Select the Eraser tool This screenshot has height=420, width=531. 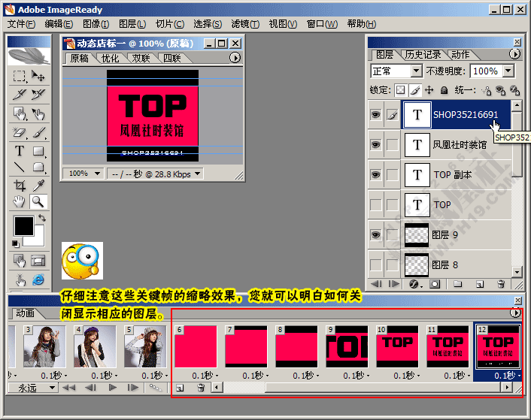[20, 132]
